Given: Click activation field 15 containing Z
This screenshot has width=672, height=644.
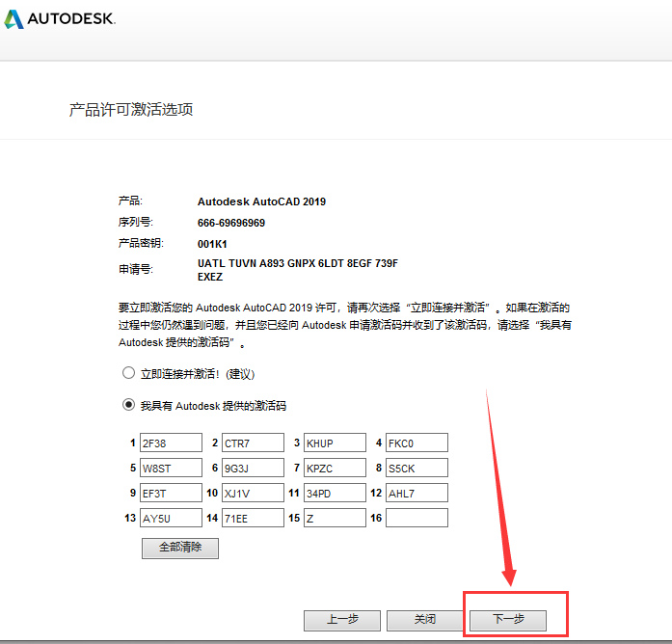Looking at the screenshot, I should [x=335, y=518].
